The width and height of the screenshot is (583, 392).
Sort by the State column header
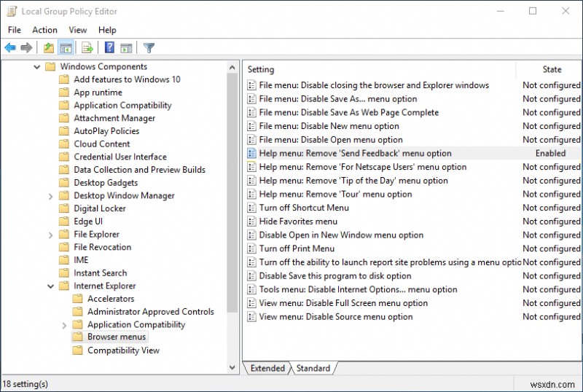[549, 69]
